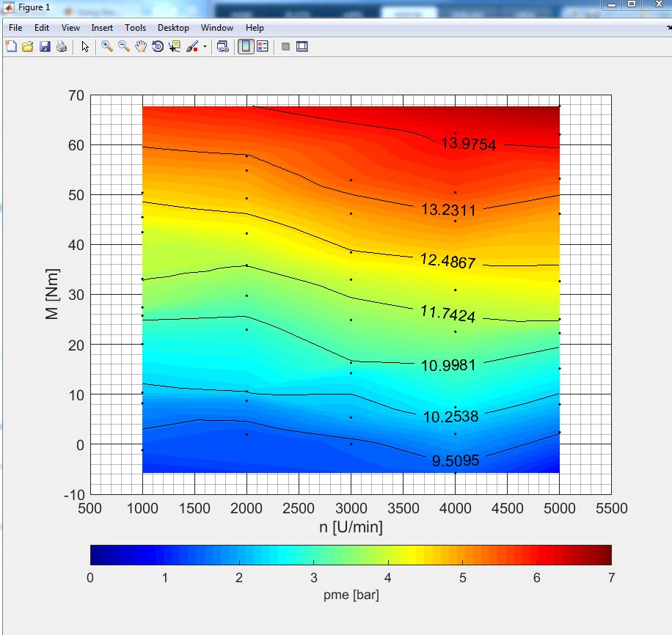Open the Insert menu
This screenshot has height=635, width=672.
(x=102, y=28)
